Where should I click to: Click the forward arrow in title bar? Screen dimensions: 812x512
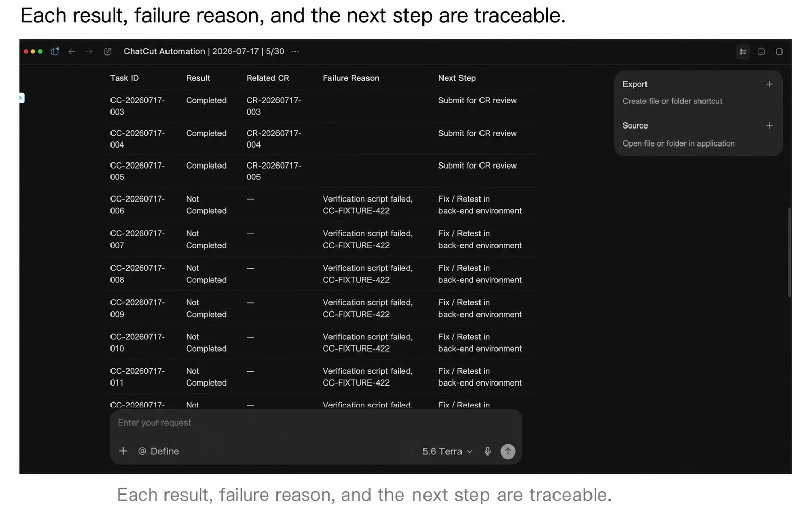[89, 51]
